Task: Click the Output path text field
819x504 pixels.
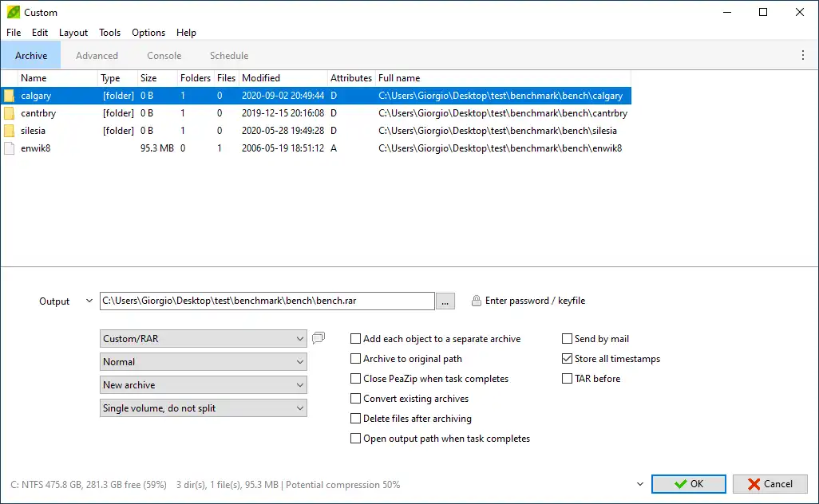Action: tap(267, 301)
